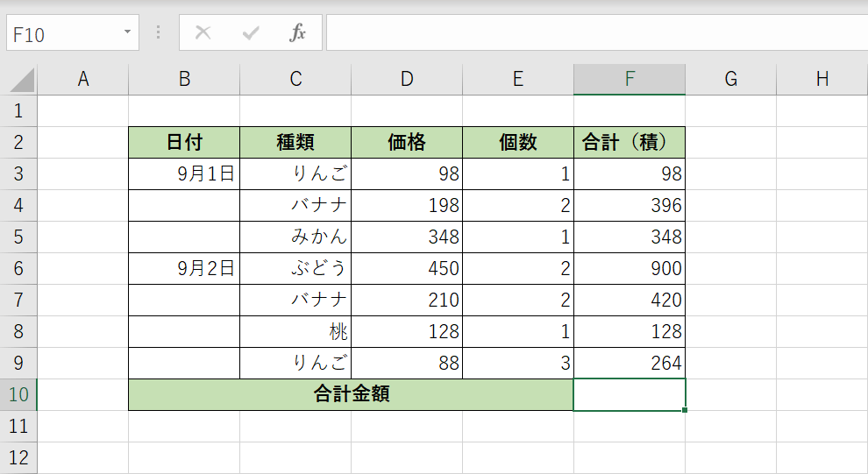Screen dimensions: 868x474
Task: Click the Enter checkmark icon in formula bar
Action: [250, 33]
